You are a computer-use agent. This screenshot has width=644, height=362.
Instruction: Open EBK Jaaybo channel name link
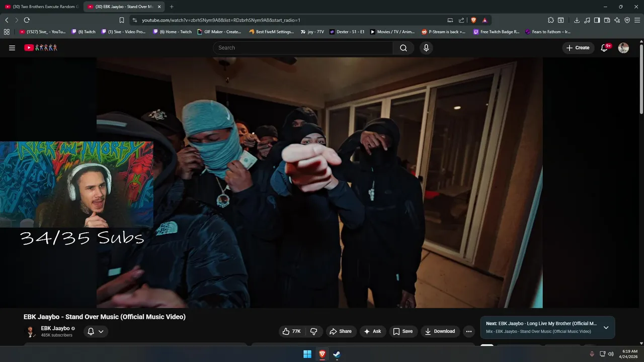click(x=55, y=328)
